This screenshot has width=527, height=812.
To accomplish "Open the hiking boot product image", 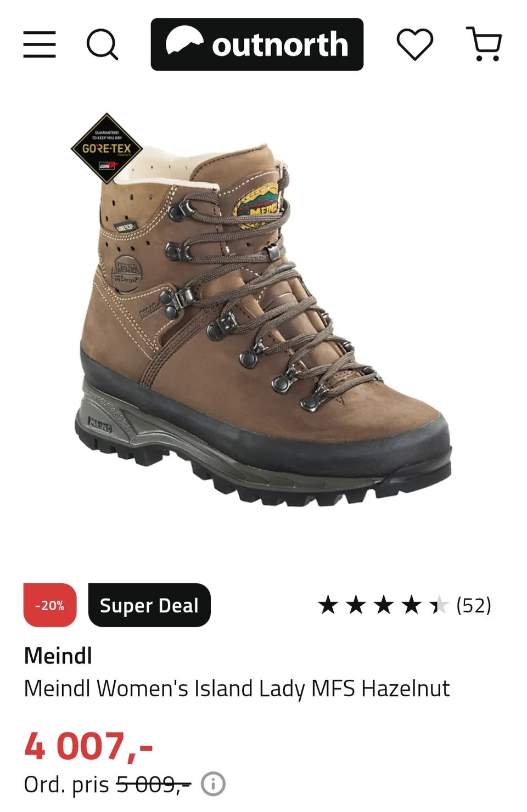I will (x=262, y=324).
